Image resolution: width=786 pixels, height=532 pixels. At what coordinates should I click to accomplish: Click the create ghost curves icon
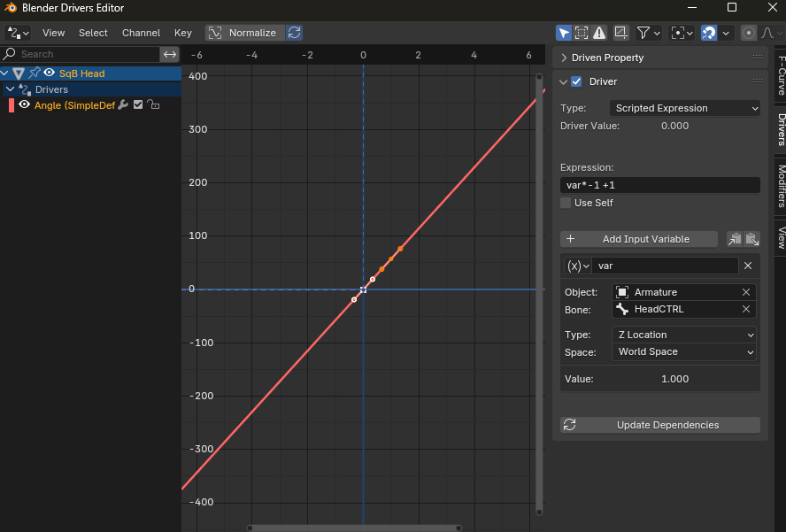tap(620, 33)
